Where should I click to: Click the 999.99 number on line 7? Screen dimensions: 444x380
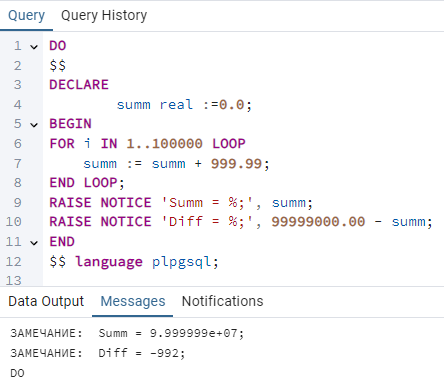coord(236,163)
